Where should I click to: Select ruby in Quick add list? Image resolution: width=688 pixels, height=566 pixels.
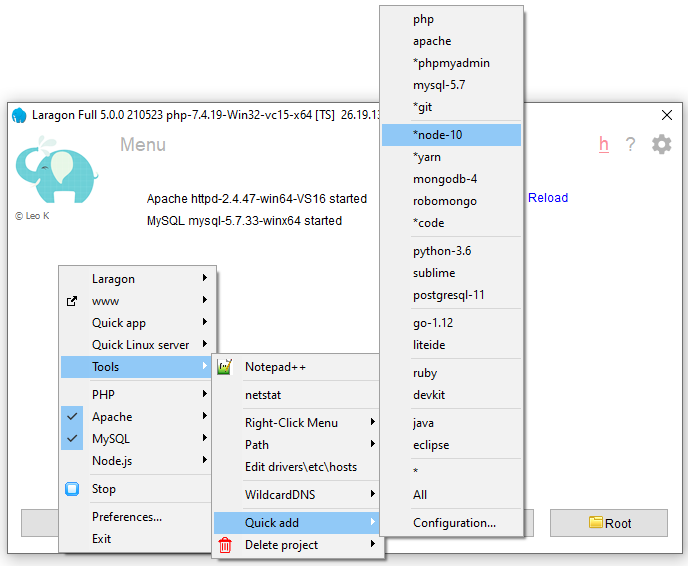coord(452,373)
